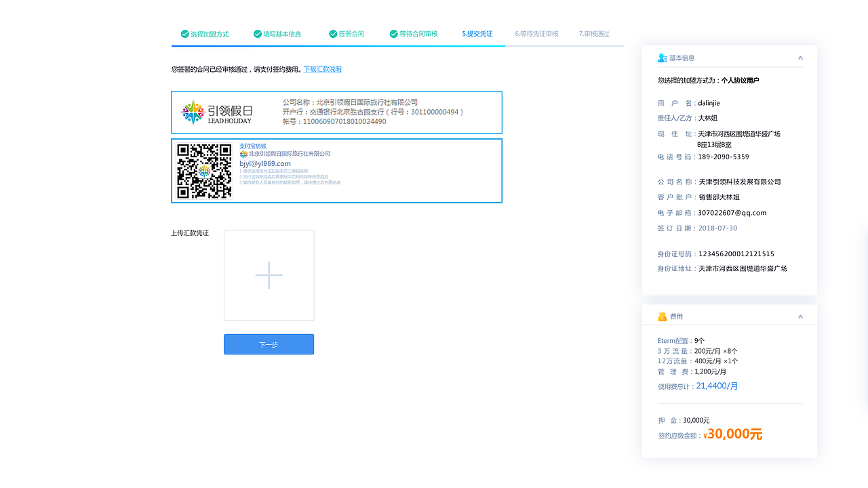Click the 6.等待凭证审核 step label
Viewport: 868px width, 488px height.
[x=536, y=33]
